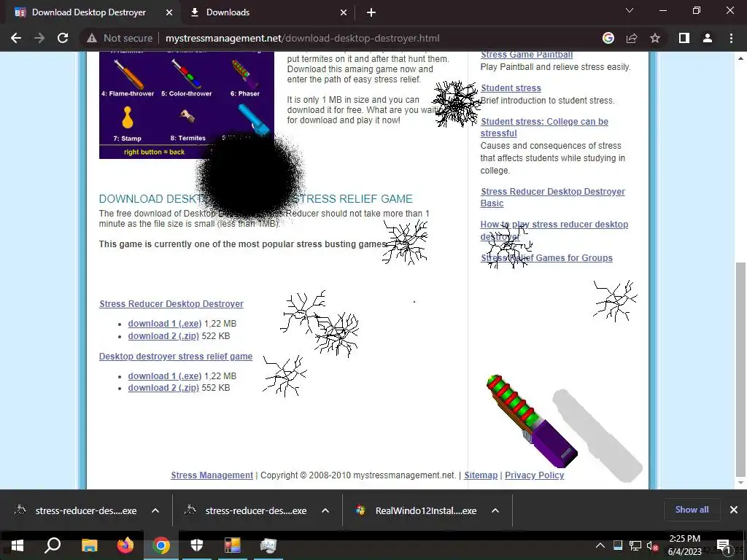Go back to the previous page
The width and height of the screenshot is (747, 560).
pyautogui.click(x=16, y=38)
